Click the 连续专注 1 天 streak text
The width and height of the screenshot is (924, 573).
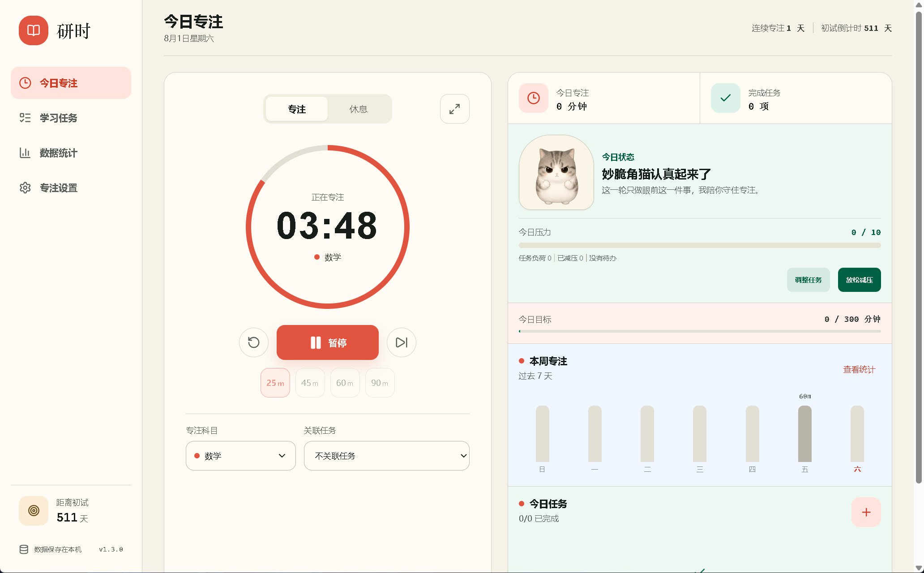[x=778, y=28]
